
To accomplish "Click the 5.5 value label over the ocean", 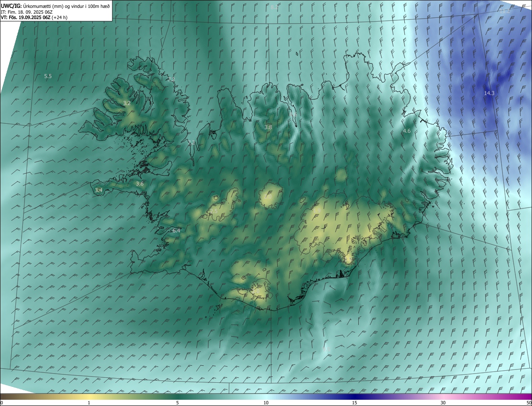I will coord(48,76).
